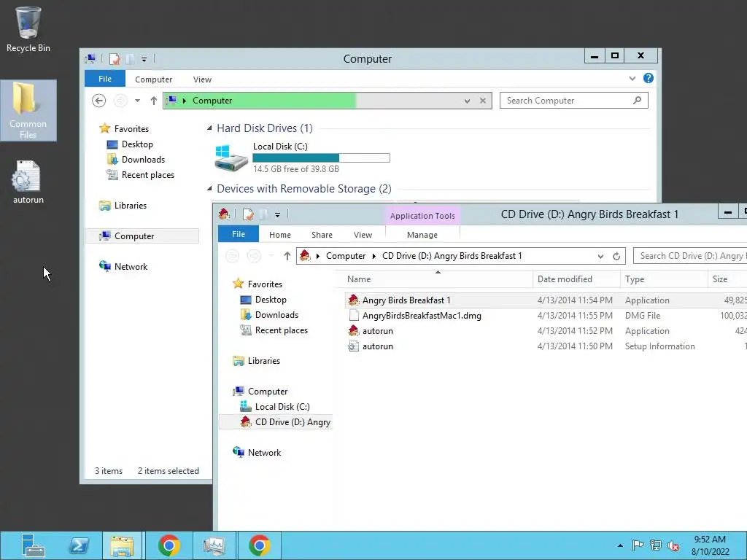This screenshot has height=560, width=747.
Task: Collapse Devices with Removable Storage group
Action: coord(209,189)
